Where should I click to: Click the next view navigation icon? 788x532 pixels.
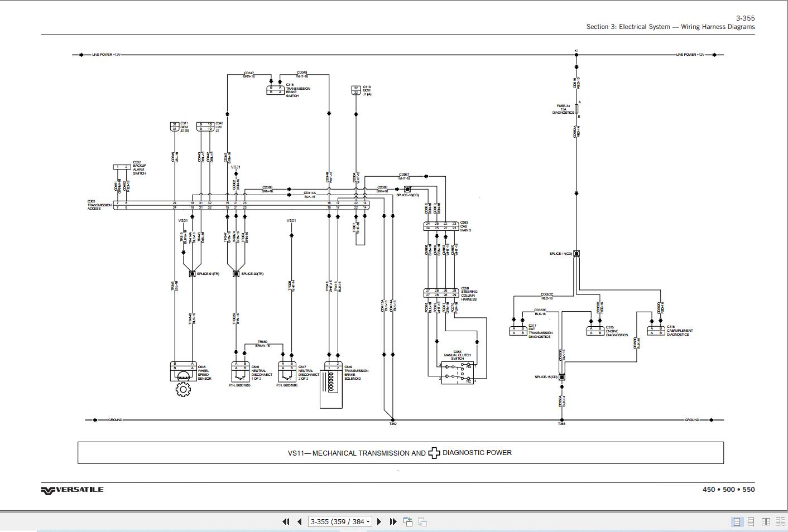[422, 522]
